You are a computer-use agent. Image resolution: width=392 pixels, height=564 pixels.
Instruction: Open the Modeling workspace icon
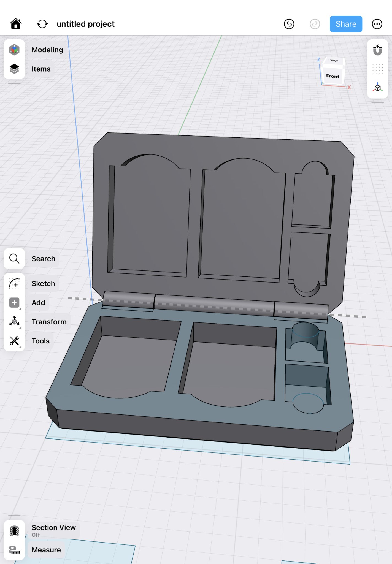[x=14, y=50]
